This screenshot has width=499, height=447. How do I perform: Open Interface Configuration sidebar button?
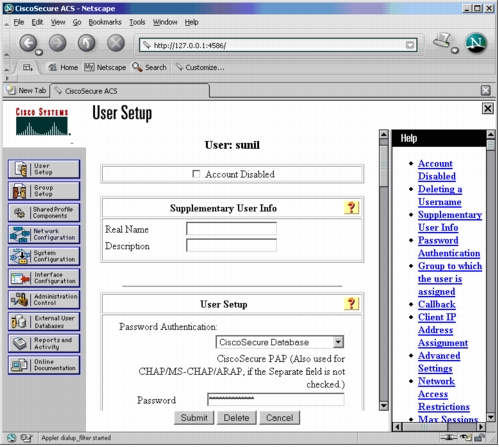tap(44, 278)
